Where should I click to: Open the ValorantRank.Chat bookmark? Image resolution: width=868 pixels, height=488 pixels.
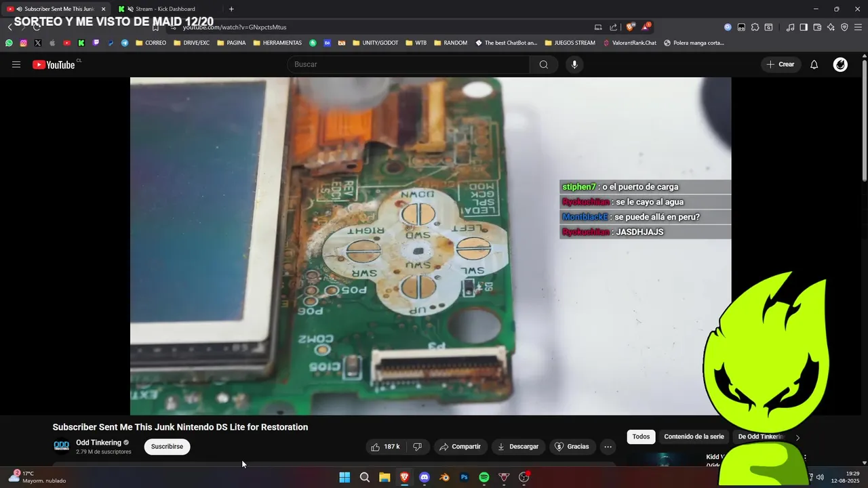pyautogui.click(x=629, y=43)
